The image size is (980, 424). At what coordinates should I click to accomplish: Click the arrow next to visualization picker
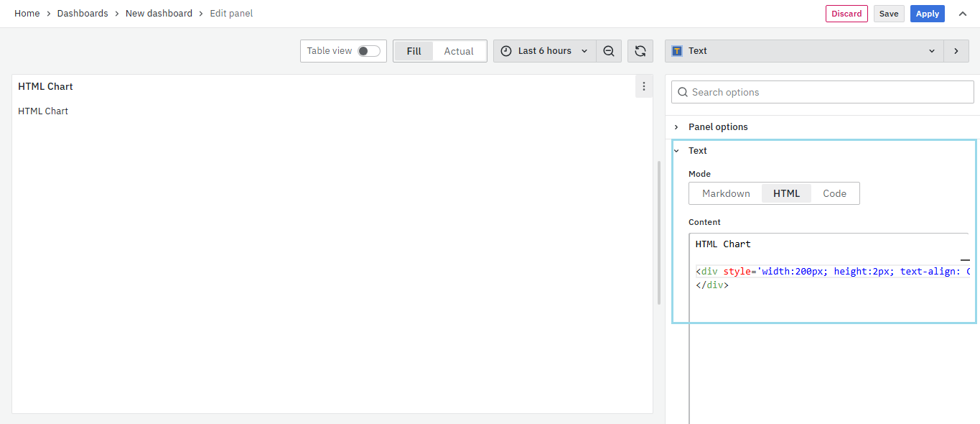point(956,51)
